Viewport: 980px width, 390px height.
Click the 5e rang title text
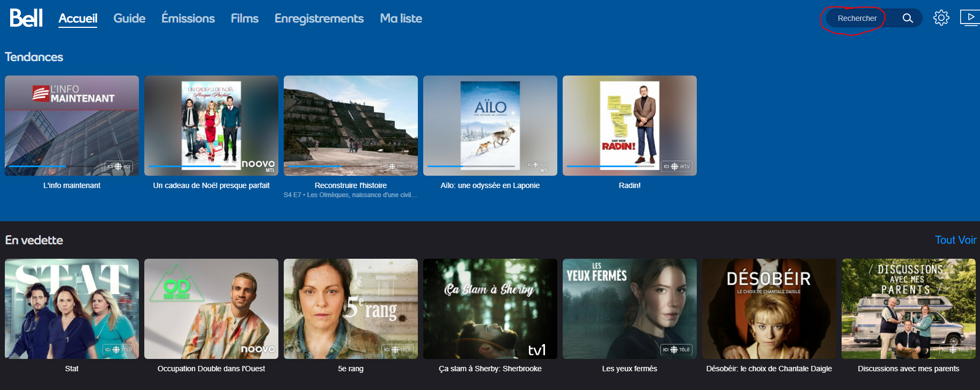(x=351, y=369)
